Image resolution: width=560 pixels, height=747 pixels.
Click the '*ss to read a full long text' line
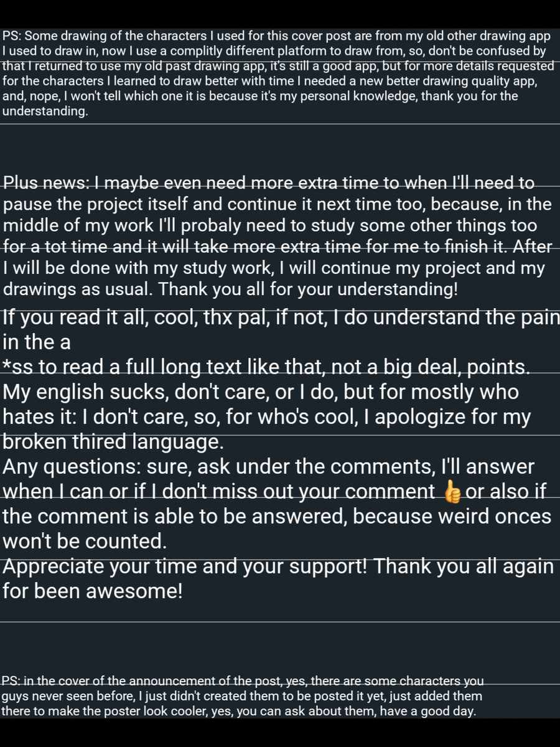[266, 367]
